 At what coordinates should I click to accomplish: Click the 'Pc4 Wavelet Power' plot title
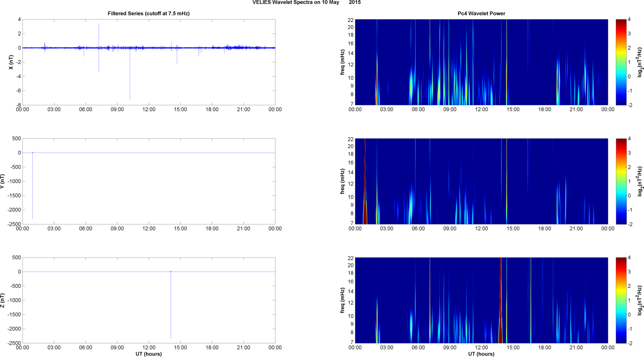pyautogui.click(x=481, y=13)
